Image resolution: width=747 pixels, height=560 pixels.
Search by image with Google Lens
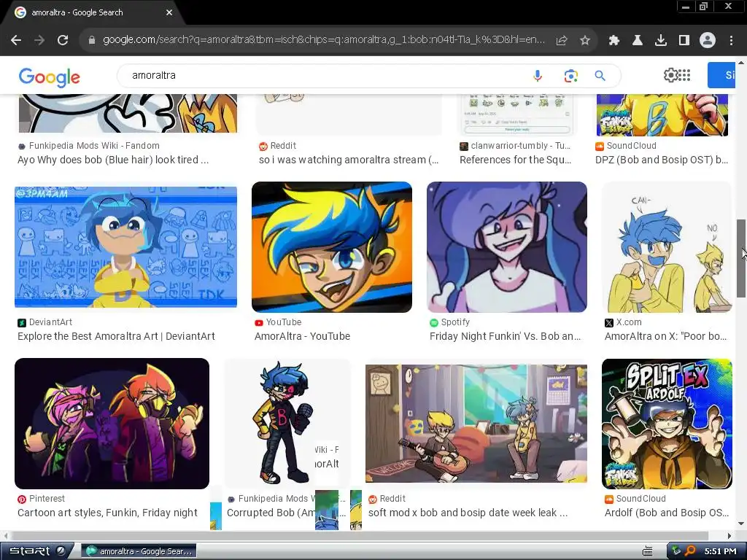(570, 76)
